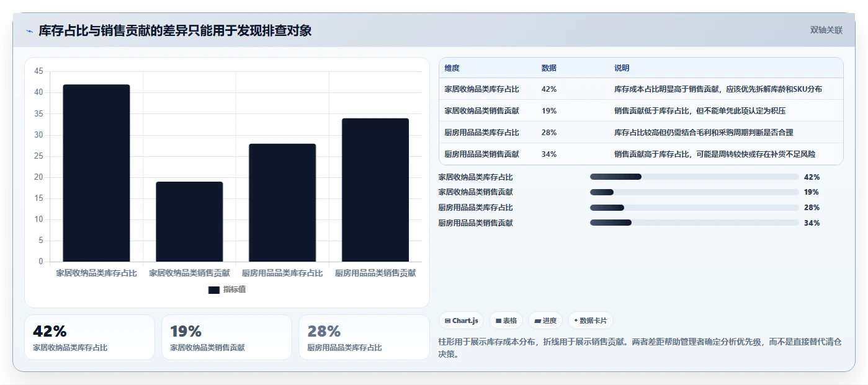This screenshot has height=385, width=868.
Task: Click the note mentioning 补货不足风险
Action: (715, 154)
